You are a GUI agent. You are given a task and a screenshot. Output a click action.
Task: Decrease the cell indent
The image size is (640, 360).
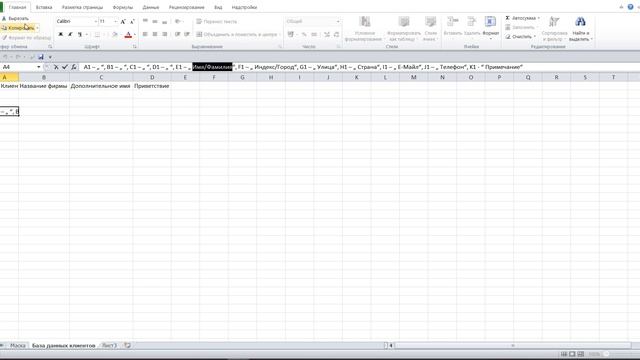pos(177,34)
